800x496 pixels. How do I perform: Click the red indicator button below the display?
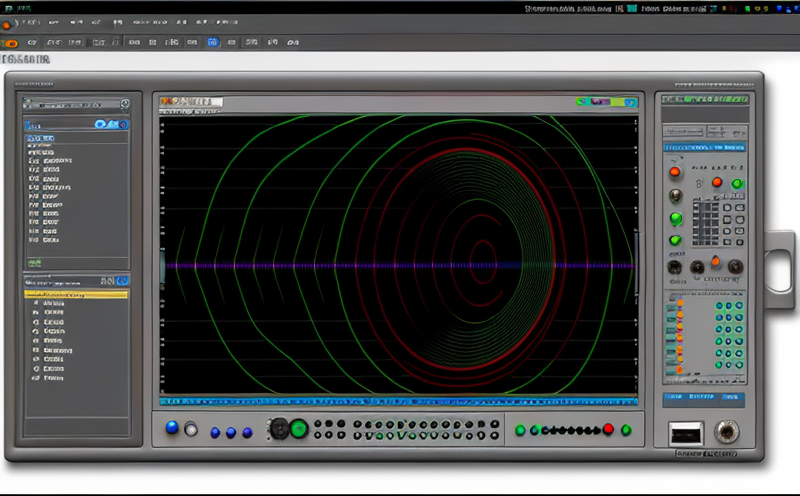[x=607, y=429]
